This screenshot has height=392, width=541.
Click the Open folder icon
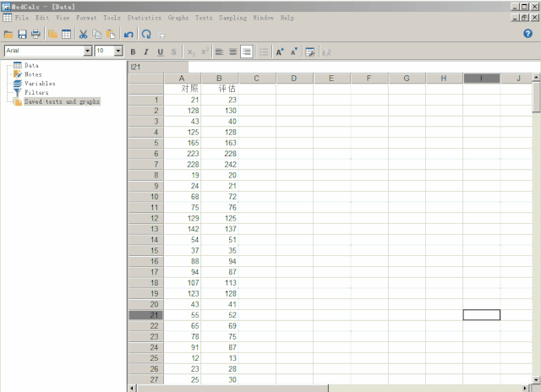pyautogui.click(x=8, y=34)
